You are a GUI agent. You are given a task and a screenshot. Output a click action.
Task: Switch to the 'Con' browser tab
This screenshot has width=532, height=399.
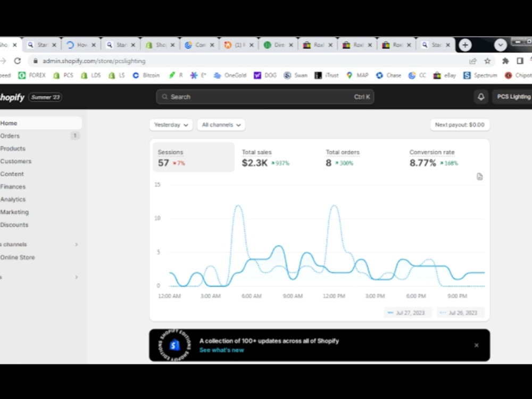point(198,45)
